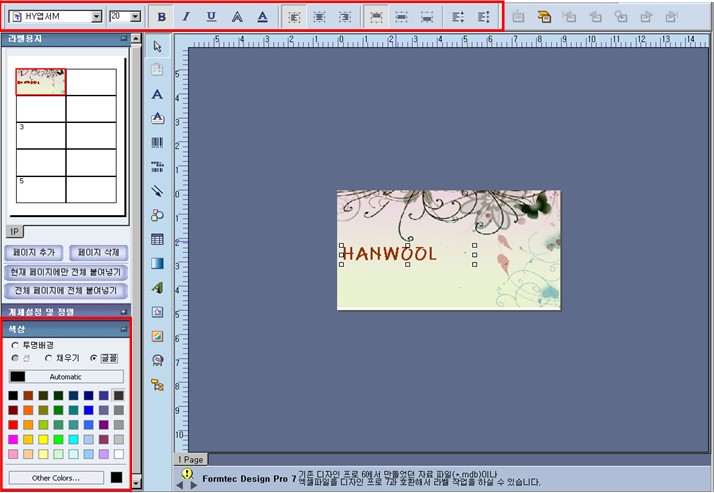Viewport: 714px width, 493px height.
Task: Click the 페이지 추가 button
Action: tap(34, 253)
